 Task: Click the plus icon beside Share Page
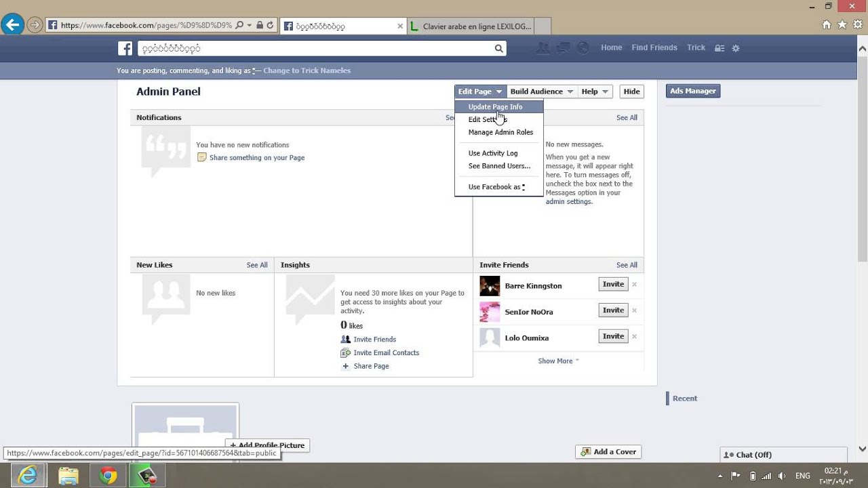(x=346, y=366)
